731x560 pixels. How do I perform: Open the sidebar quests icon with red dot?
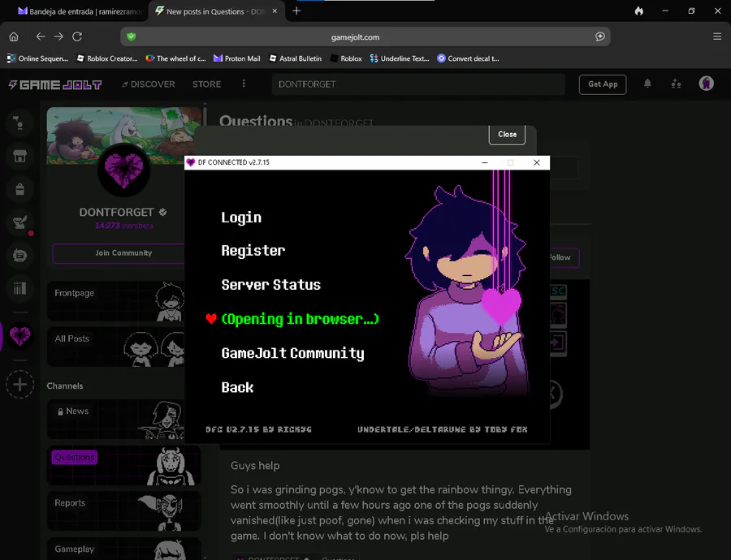19,222
